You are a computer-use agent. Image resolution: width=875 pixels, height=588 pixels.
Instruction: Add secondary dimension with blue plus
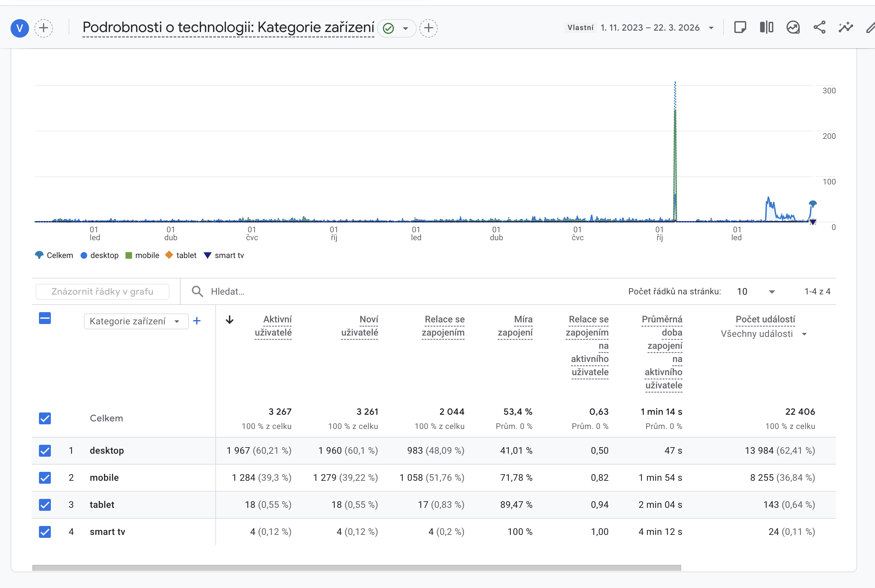pyautogui.click(x=196, y=321)
